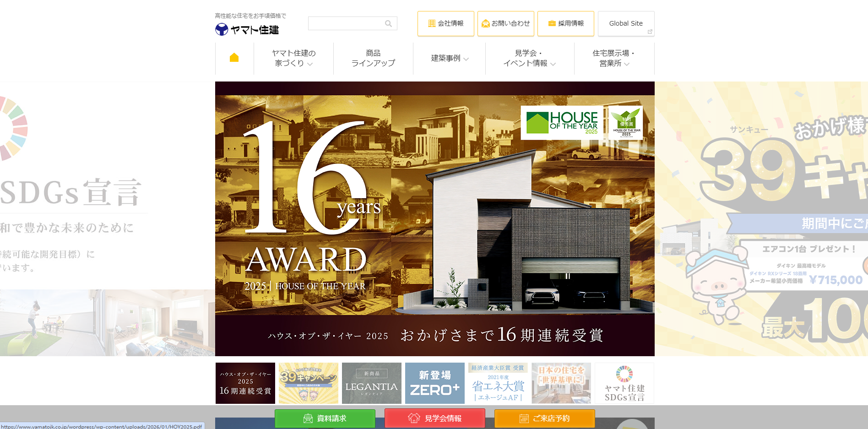Click the green 資料請求 button
This screenshot has height=429, width=868.
coord(325,418)
